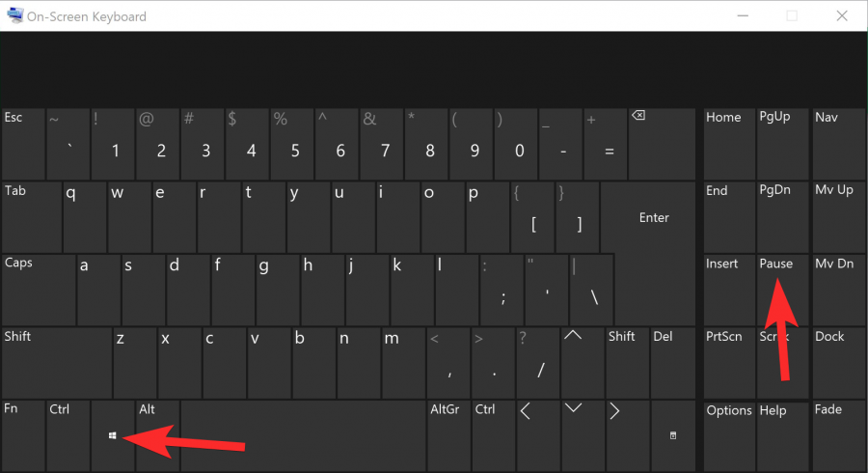This screenshot has width=868, height=473.
Task: Minimize the On-Screen Keyboard window
Action: click(x=743, y=15)
